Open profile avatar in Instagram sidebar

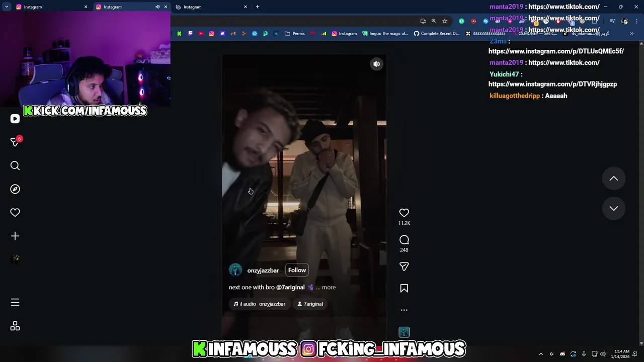tap(15, 259)
